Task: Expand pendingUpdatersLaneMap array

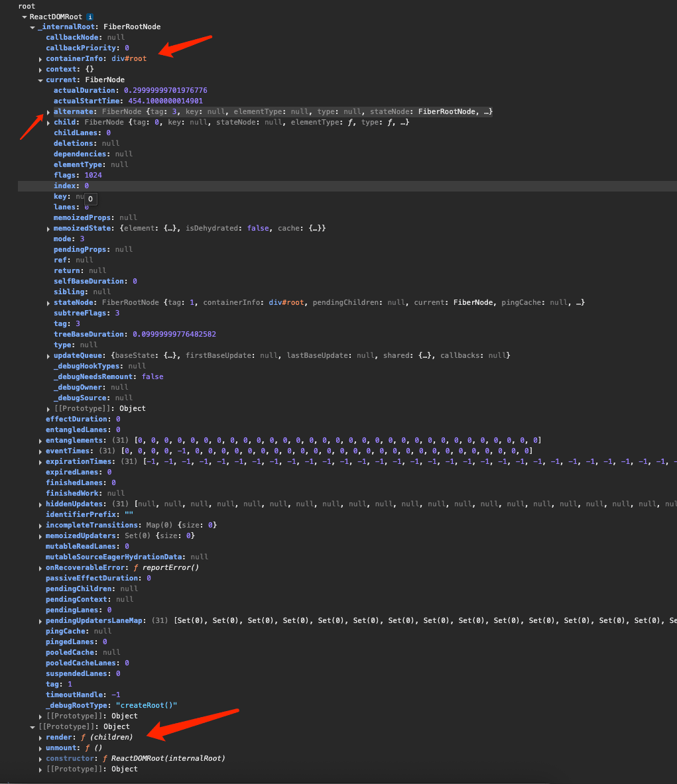Action: tap(40, 621)
